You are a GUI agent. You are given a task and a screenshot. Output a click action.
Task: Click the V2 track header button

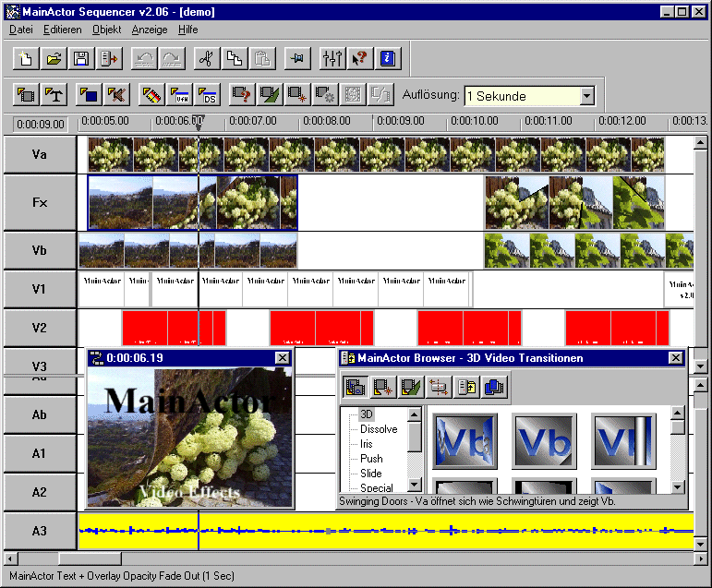click(39, 328)
